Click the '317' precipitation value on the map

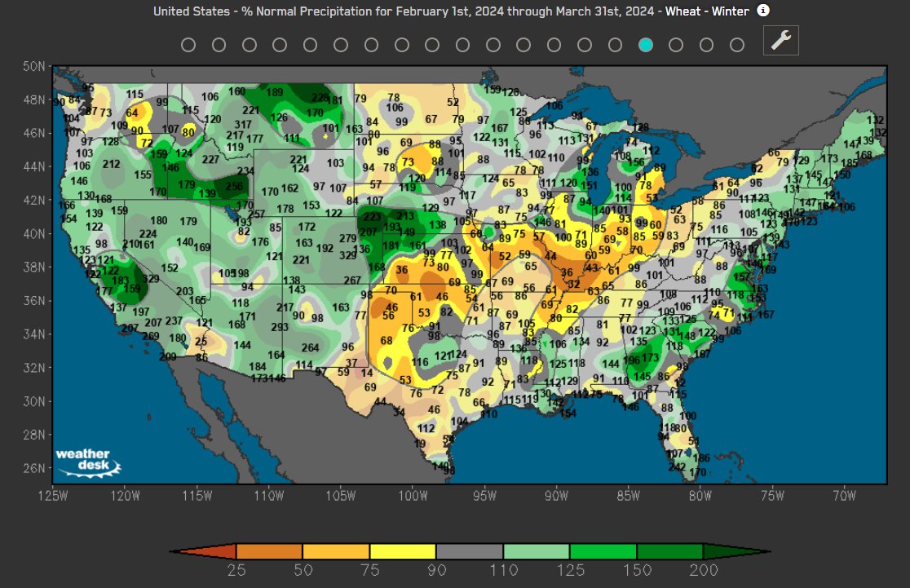pyautogui.click(x=243, y=124)
